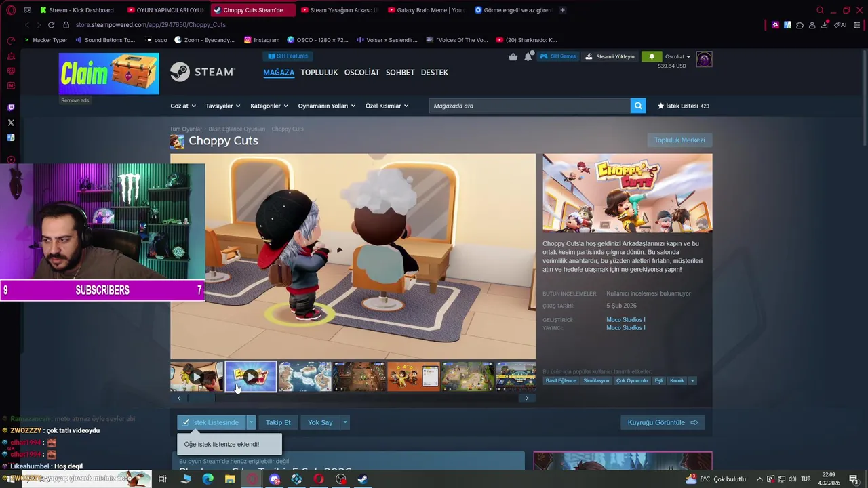The image size is (868, 488).
Task: Open the Steam shopping cart basket icon
Action: [513, 56]
